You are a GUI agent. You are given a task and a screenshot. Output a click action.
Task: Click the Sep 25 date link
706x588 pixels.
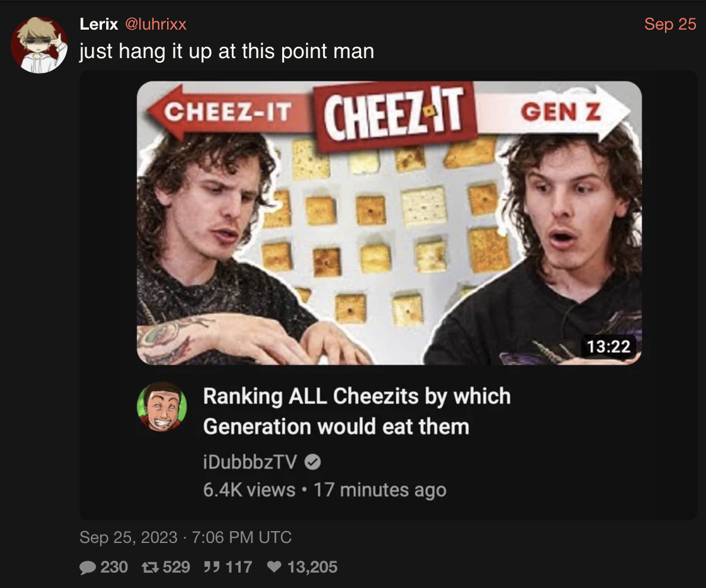(670, 24)
